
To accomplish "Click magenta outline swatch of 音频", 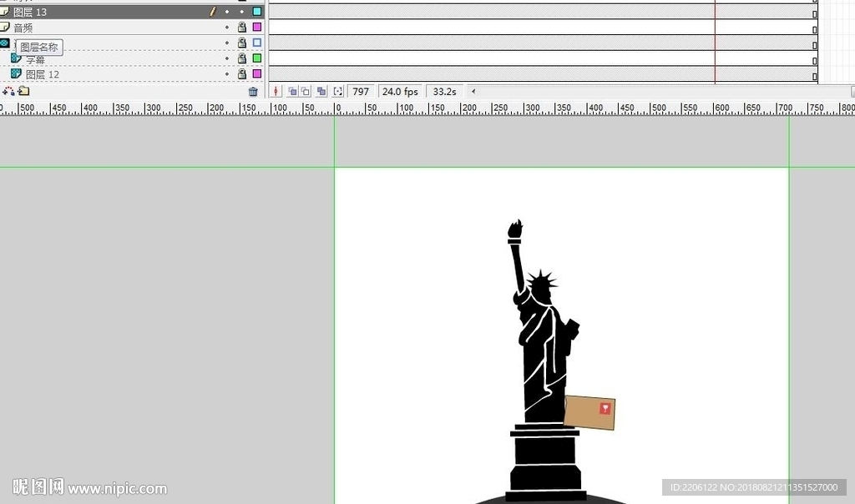I will [257, 27].
